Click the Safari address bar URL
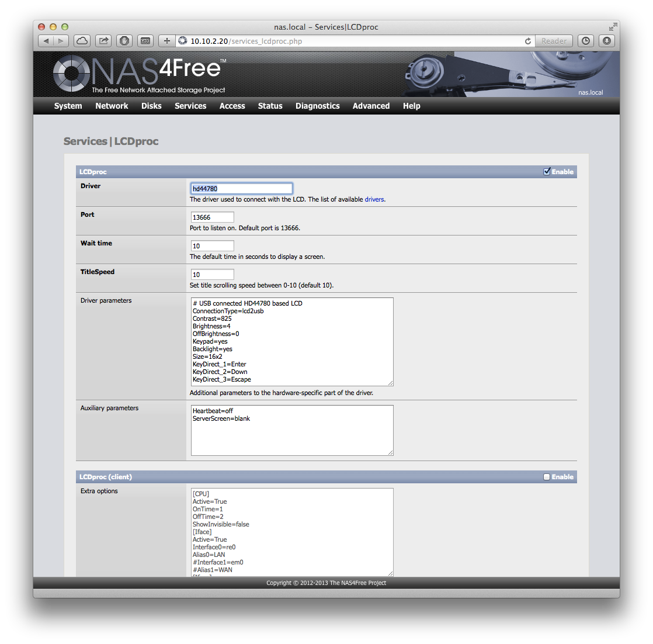The image size is (653, 644). coord(246,41)
